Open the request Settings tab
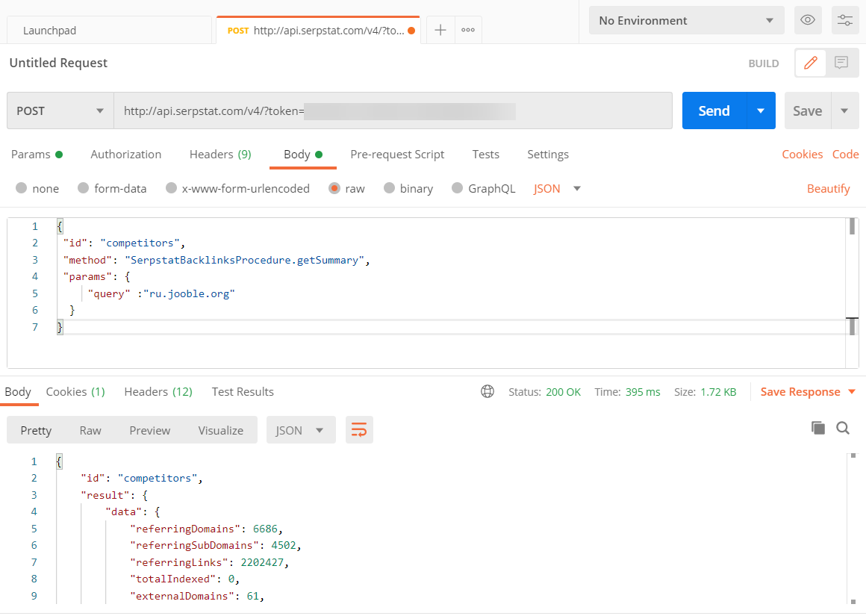866x616 pixels. click(x=547, y=154)
